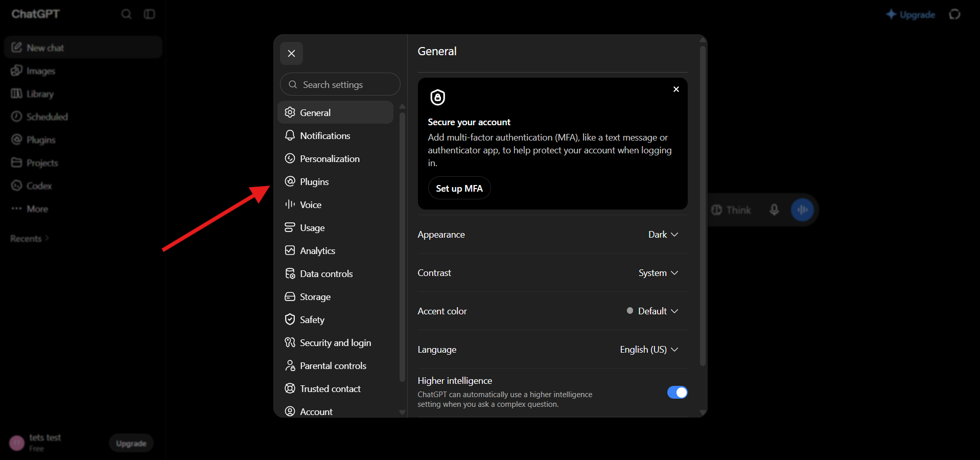The height and width of the screenshot is (460, 980).
Task: Click the blue voice mode icon
Action: 802,210
